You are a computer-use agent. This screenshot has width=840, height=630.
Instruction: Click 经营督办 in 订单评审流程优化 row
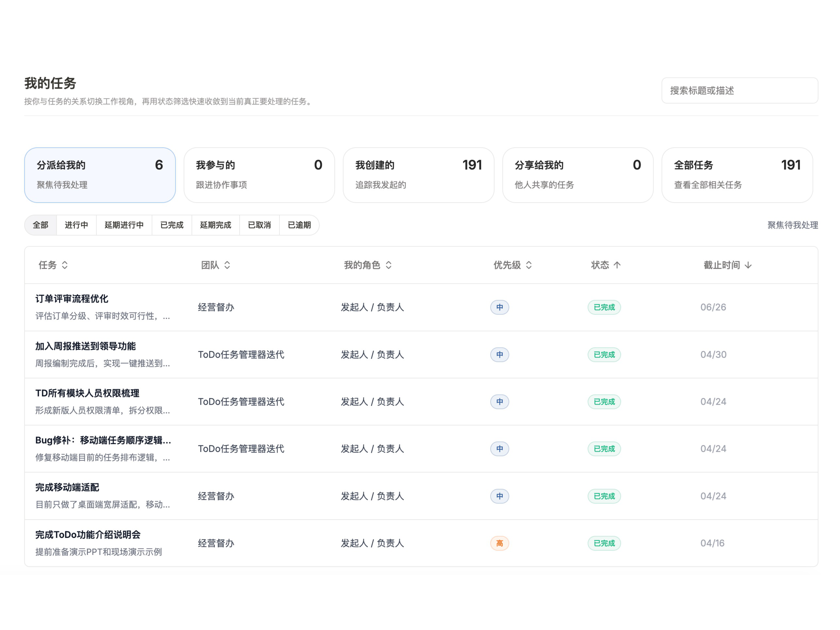coord(216,307)
